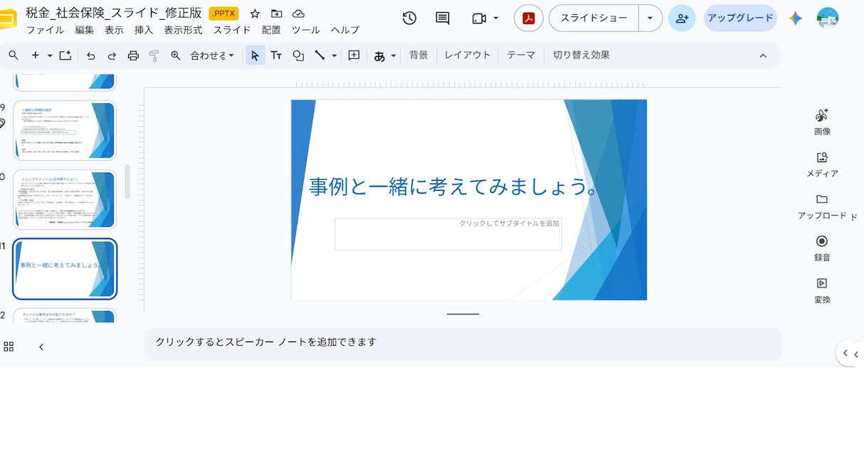
Task: Show the side panel chevron button
Action: pyautogui.click(x=846, y=353)
